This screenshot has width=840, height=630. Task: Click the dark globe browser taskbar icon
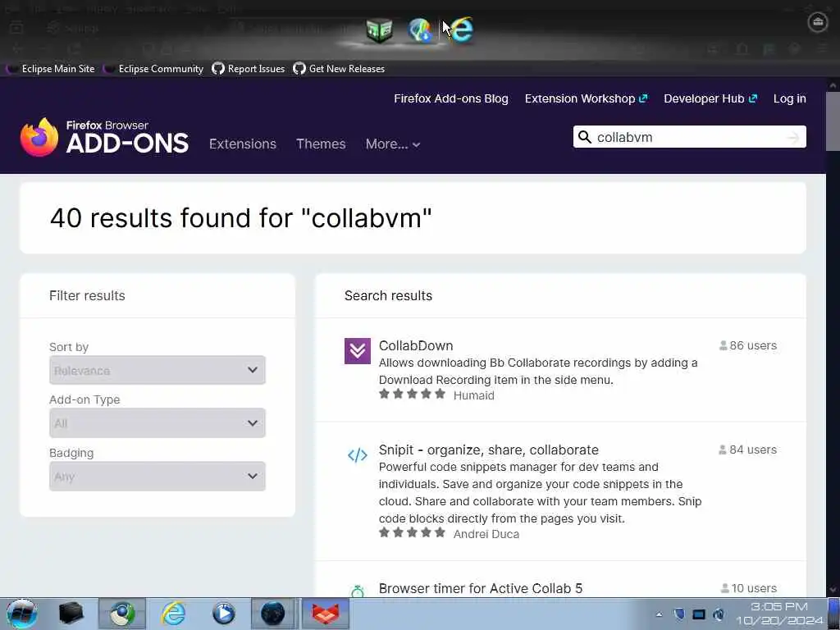coord(272,614)
